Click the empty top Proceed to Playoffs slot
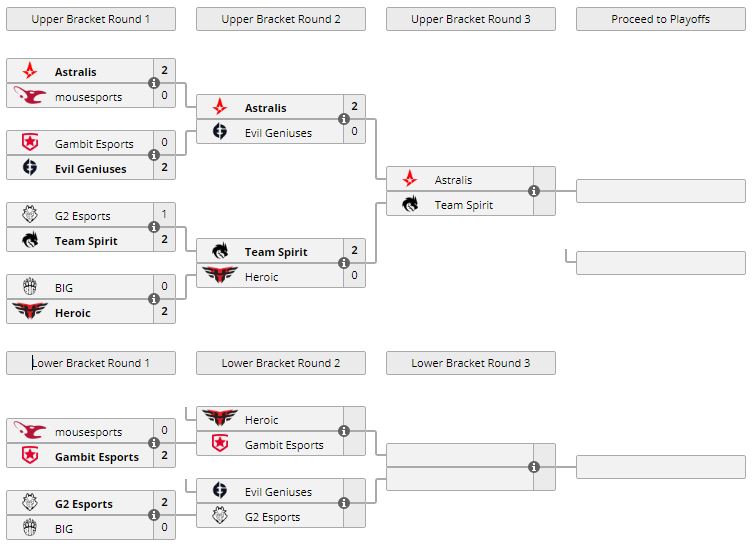The width and height of the screenshot is (752, 548). coord(660,191)
